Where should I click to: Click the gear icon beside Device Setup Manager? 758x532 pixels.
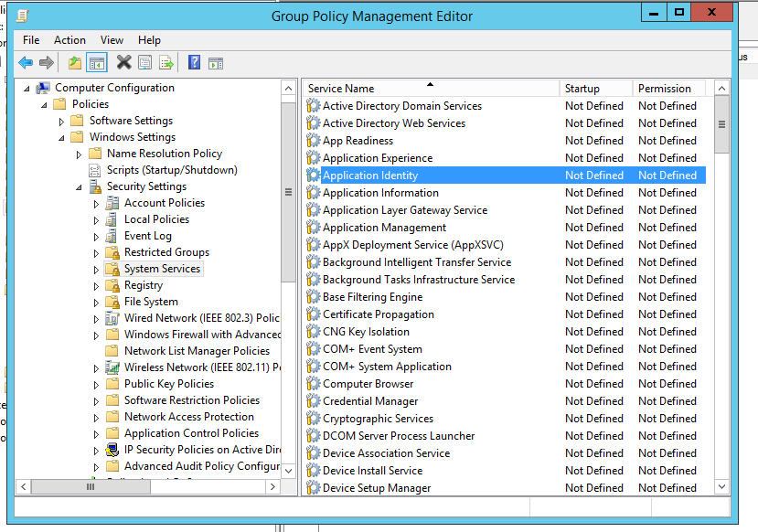(314, 488)
